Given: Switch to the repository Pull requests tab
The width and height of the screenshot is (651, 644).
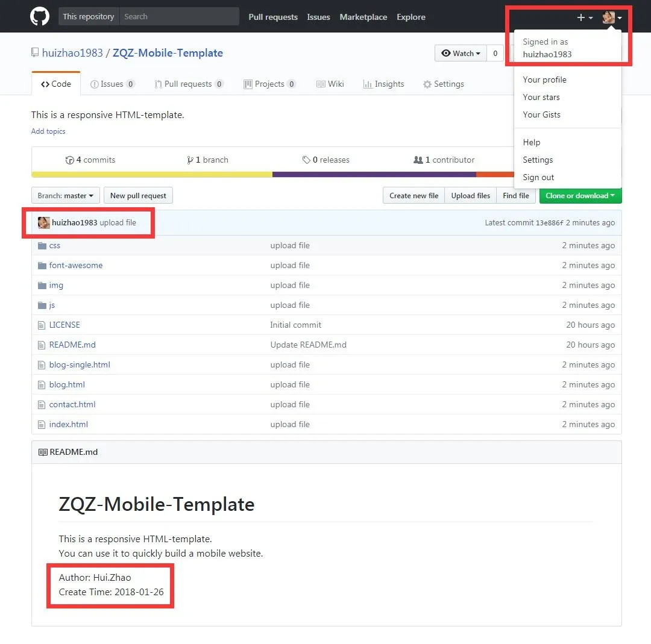Looking at the screenshot, I should (189, 84).
